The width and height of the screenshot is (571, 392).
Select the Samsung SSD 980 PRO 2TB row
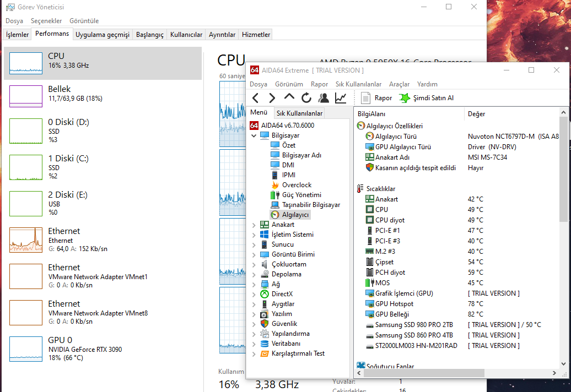pyautogui.click(x=457, y=325)
